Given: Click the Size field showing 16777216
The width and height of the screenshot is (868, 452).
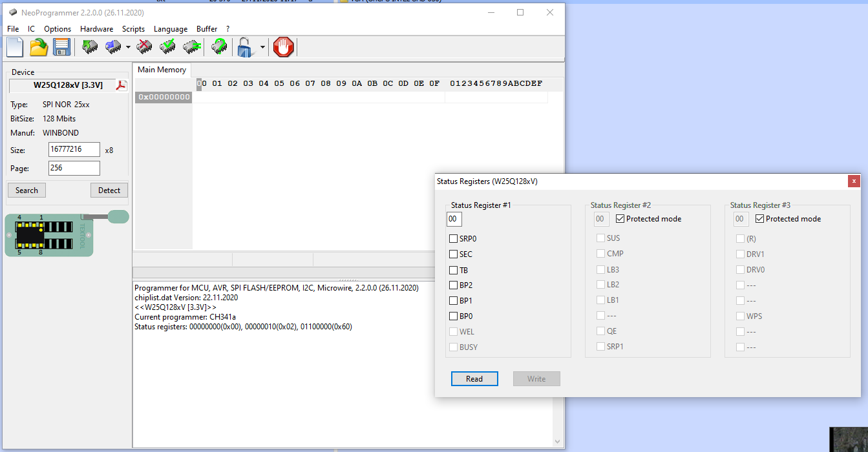Looking at the screenshot, I should click(x=74, y=150).
